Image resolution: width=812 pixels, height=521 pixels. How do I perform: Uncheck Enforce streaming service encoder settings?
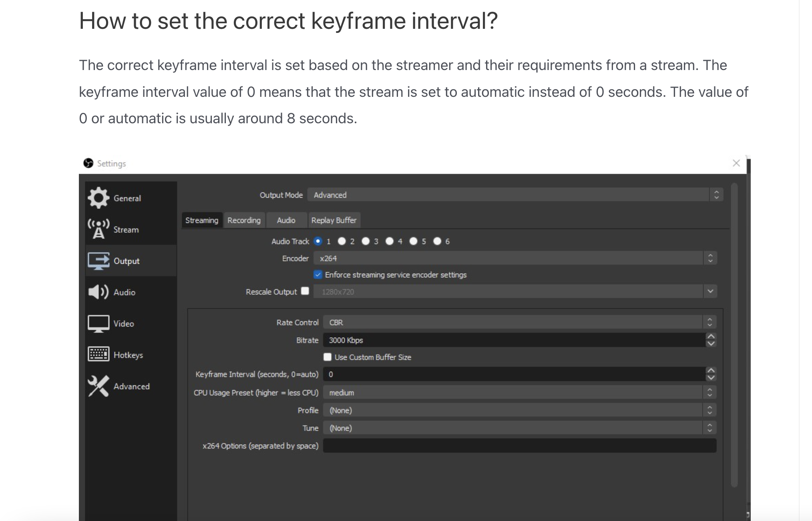click(x=318, y=275)
